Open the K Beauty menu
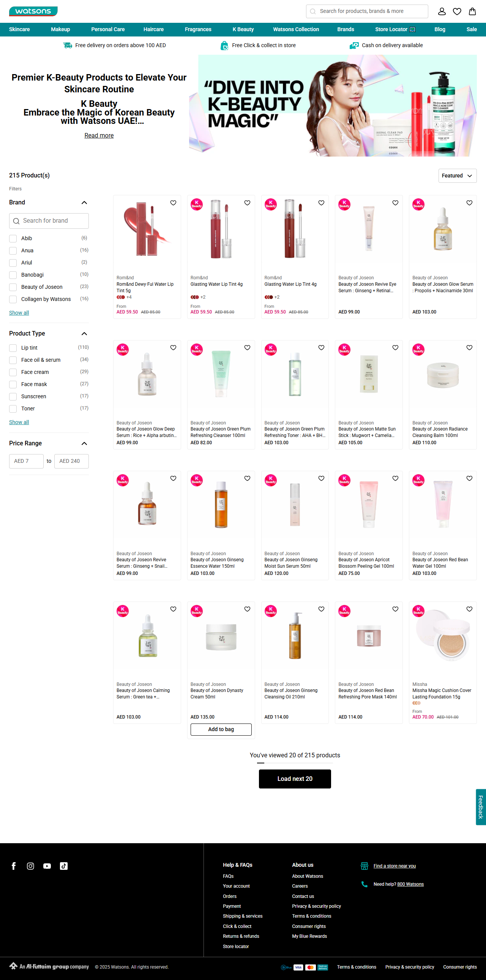 [243, 29]
